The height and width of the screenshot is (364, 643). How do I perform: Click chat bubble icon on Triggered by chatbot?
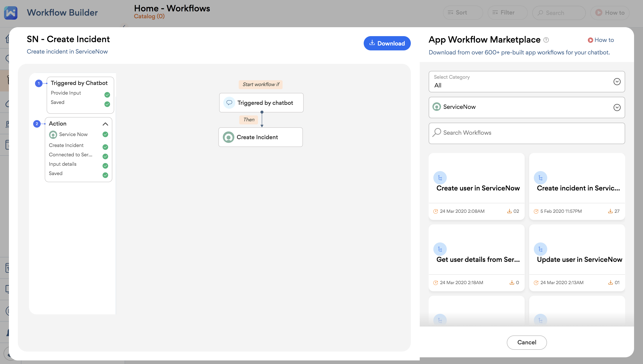(x=229, y=103)
